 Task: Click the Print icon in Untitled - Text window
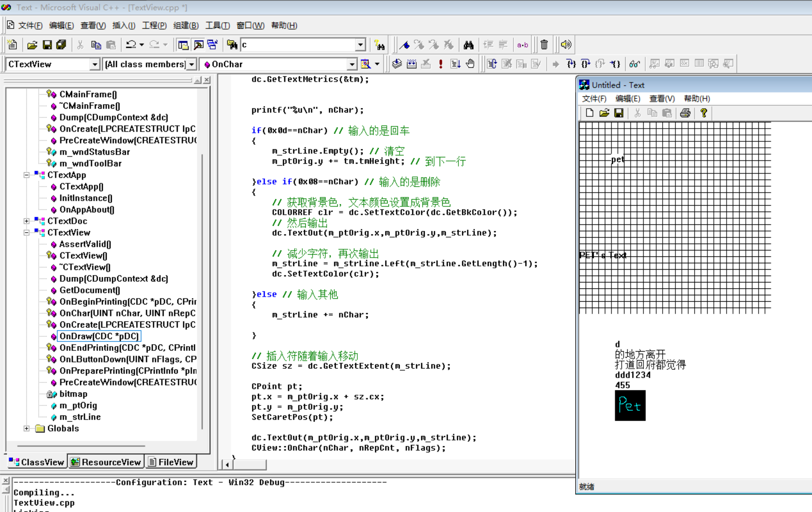685,113
